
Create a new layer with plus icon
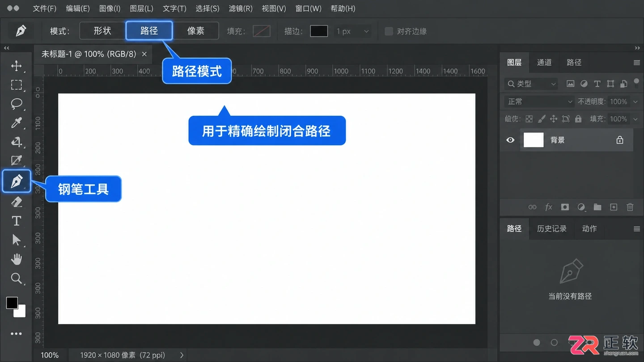click(614, 207)
